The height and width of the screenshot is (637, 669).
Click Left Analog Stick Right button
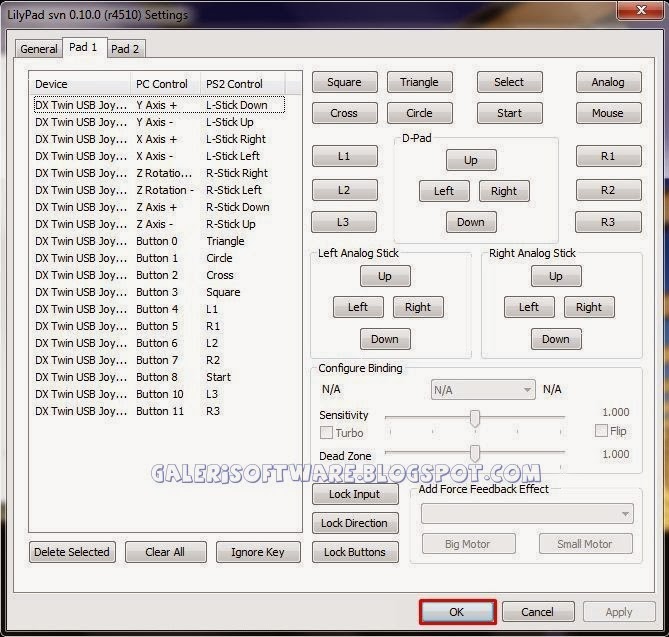point(418,307)
